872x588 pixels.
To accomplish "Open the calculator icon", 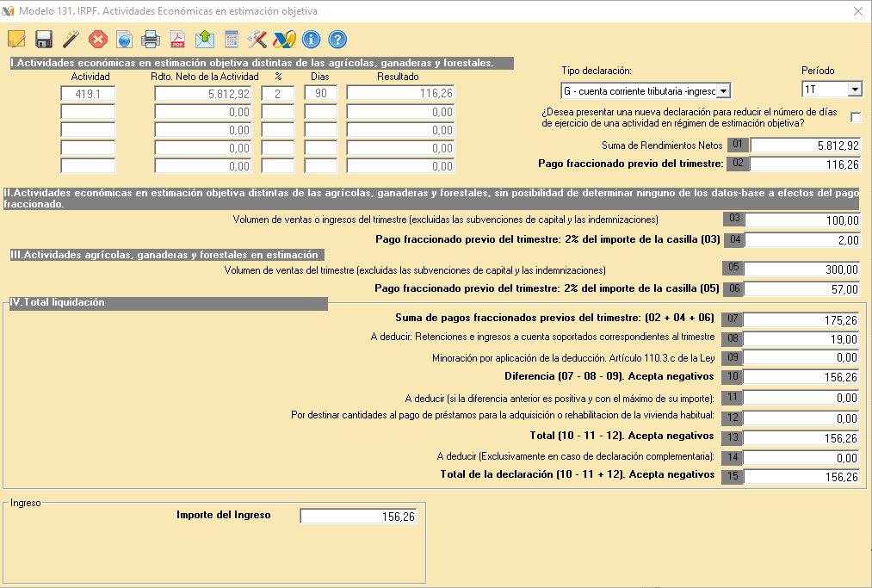I will [232, 40].
